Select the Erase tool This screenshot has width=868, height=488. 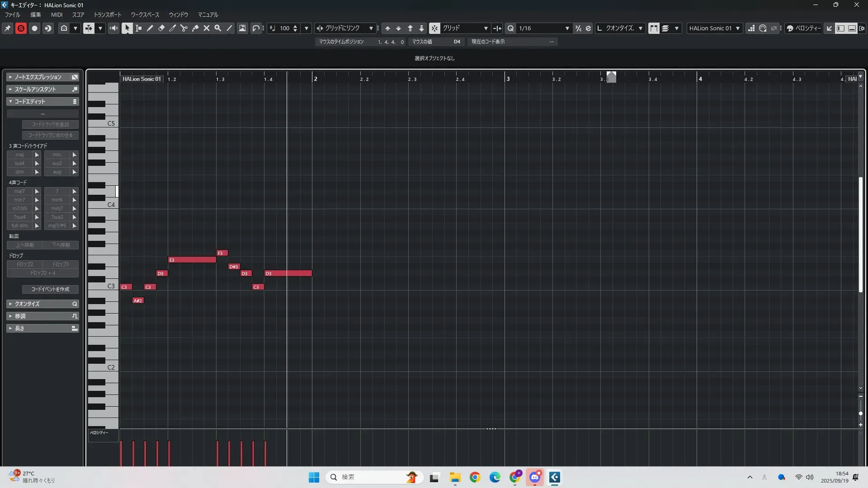(x=161, y=28)
